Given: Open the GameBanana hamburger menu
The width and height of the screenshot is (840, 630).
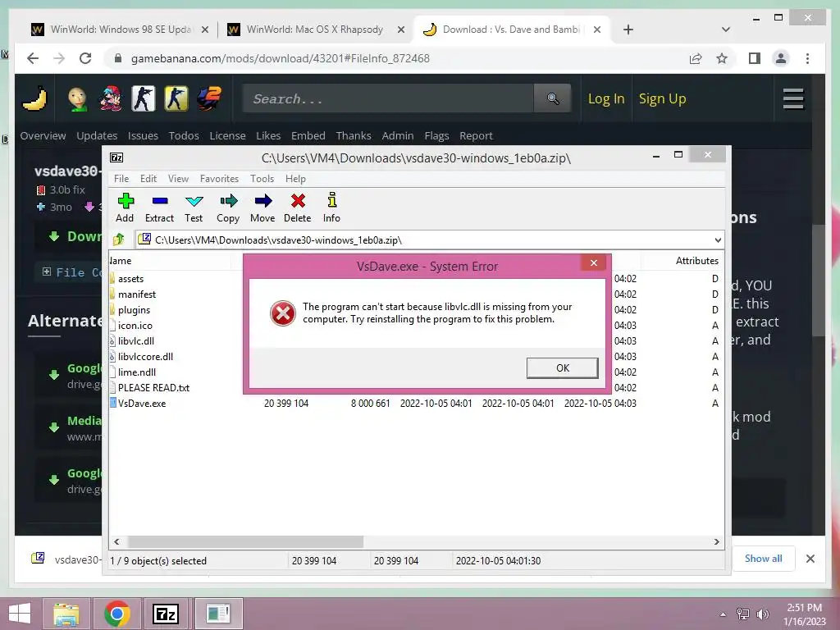Looking at the screenshot, I should pos(793,98).
